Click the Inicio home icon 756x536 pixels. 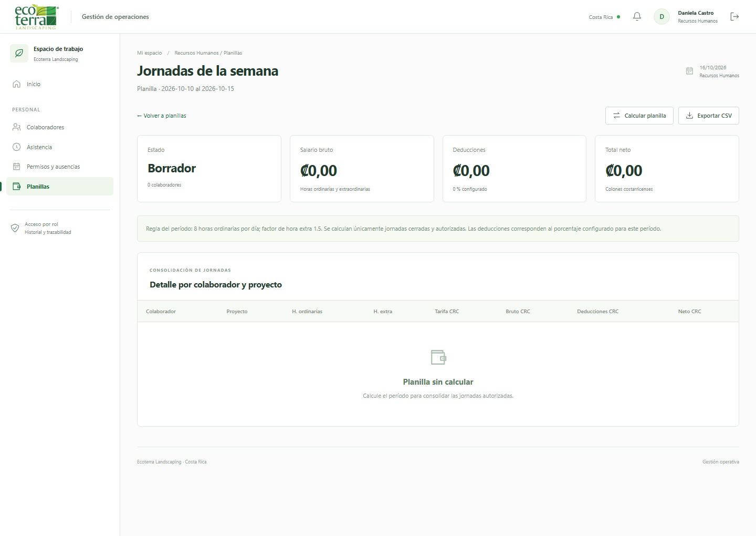click(x=17, y=84)
